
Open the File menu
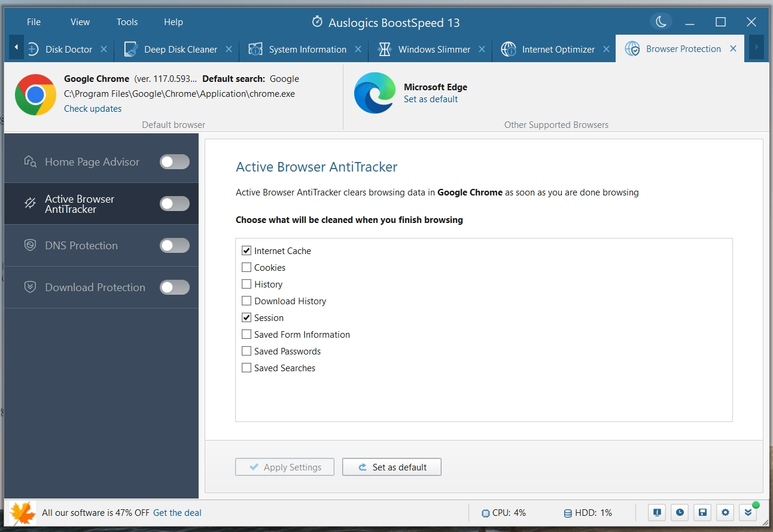coord(34,22)
